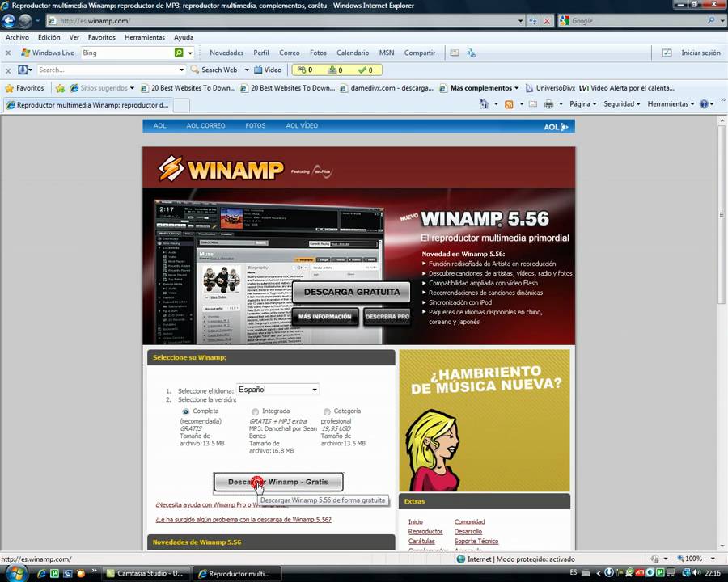Click the Comunidad link under Extras
Screen dimensions: 728x582
[469, 522]
